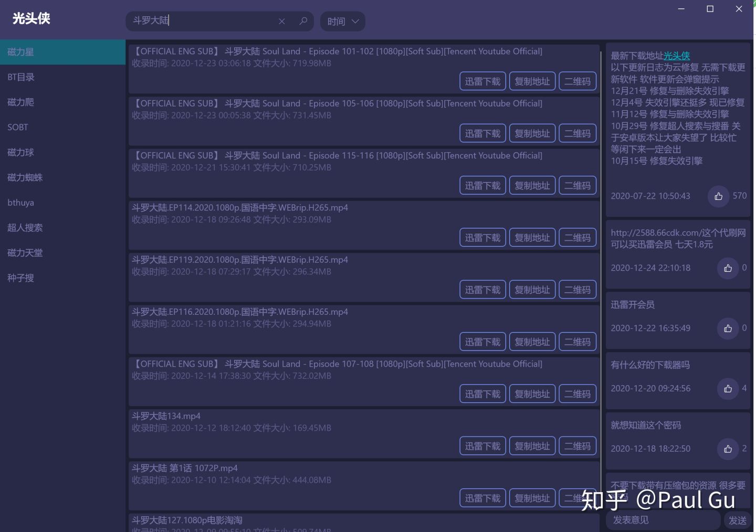Click 复制地址 for 斗罗大陆.EP119

pos(532,290)
